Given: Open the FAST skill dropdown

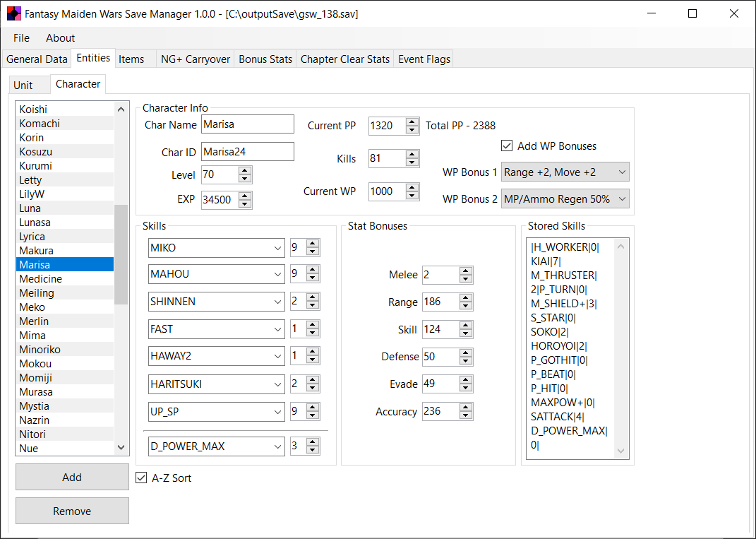Looking at the screenshot, I should 217,329.
